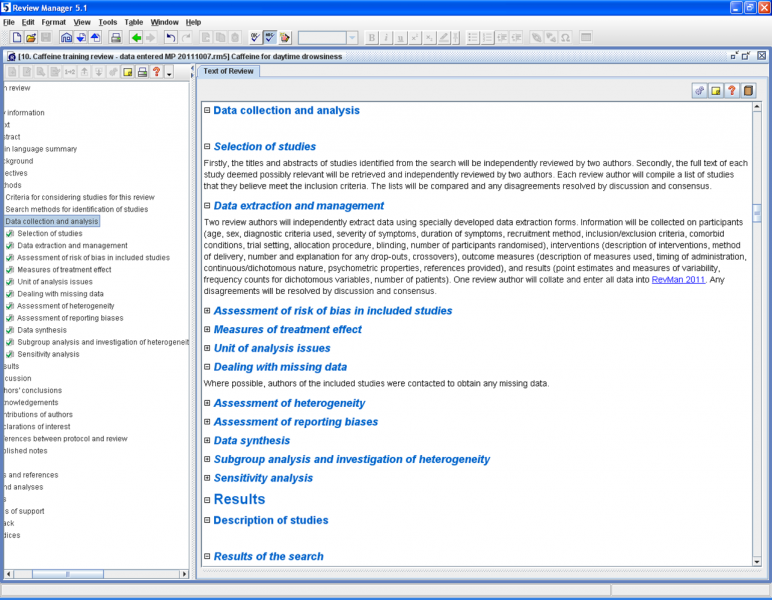Open the properties gears icon in text pane
772x600 pixels.
[700, 91]
